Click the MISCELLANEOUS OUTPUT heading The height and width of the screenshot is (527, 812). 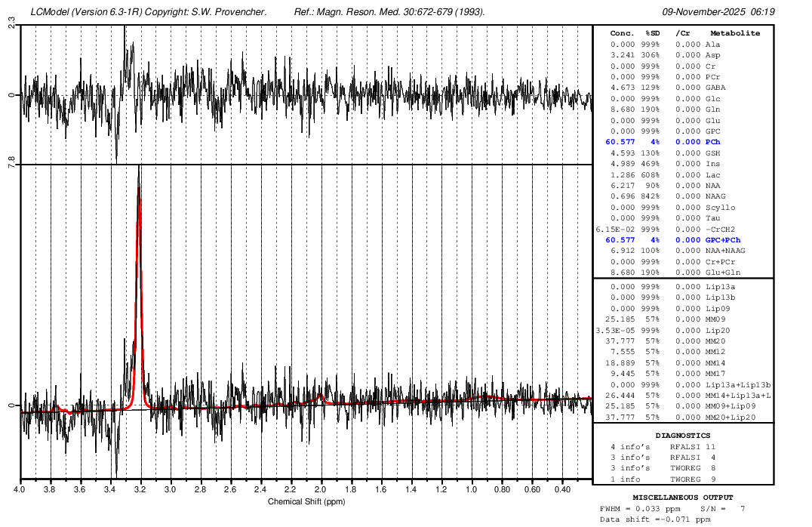(x=682, y=498)
